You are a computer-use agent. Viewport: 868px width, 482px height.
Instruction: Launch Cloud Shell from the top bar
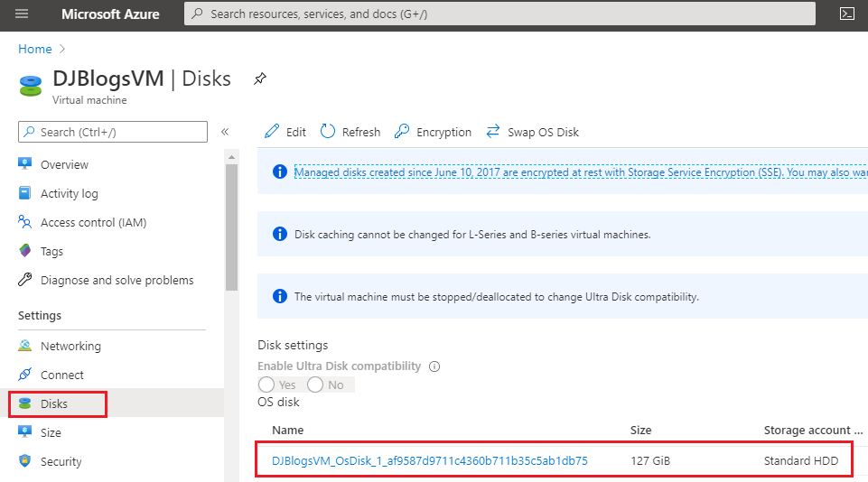(x=847, y=14)
